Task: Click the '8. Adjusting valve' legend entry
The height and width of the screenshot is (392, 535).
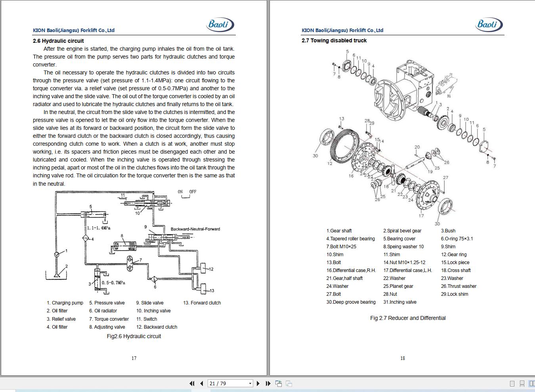Action: pos(107,327)
